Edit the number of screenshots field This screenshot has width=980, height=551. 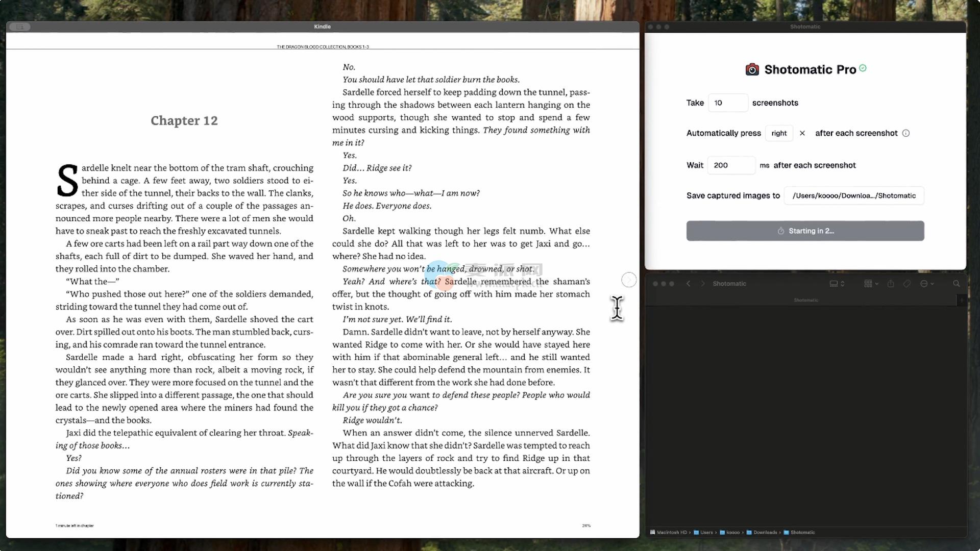tap(728, 103)
